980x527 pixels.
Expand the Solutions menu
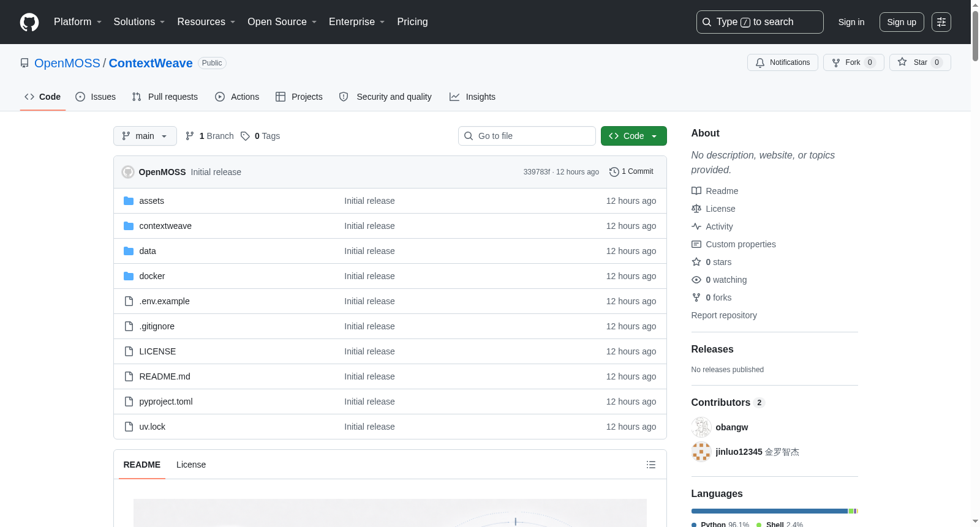pos(139,22)
